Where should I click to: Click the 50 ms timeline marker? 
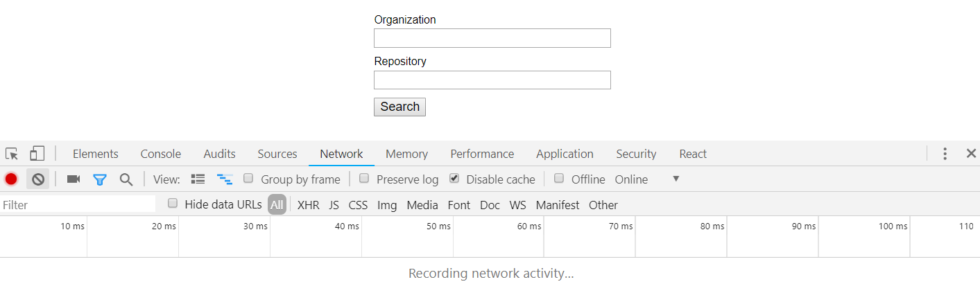tap(438, 227)
